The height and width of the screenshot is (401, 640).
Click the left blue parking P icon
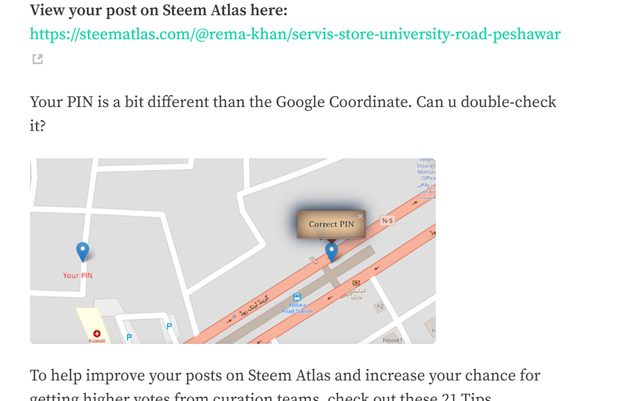(129, 338)
